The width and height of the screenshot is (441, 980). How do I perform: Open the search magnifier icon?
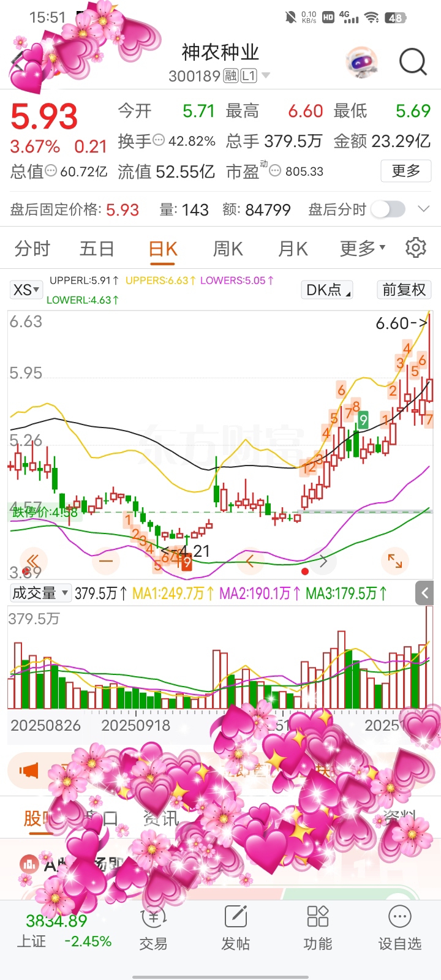[x=413, y=62]
